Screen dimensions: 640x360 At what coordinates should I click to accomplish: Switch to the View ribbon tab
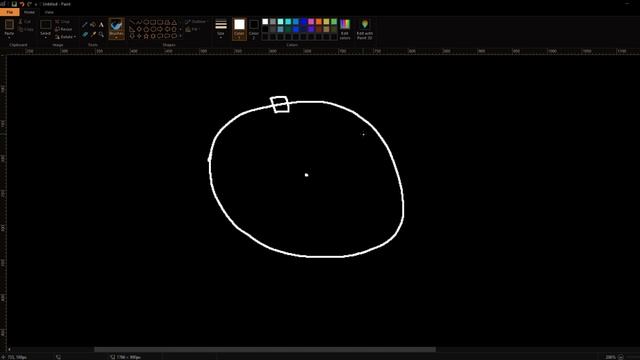[49, 12]
